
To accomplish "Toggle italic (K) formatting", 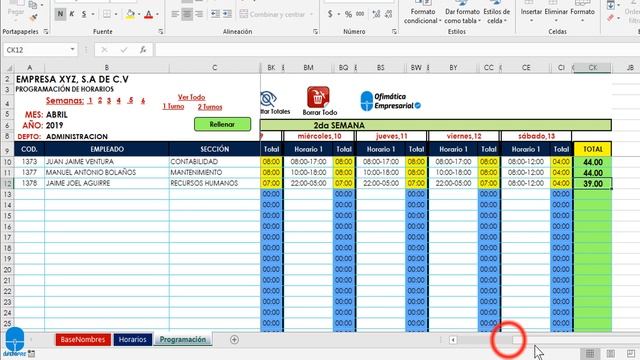I will [x=72, y=14].
